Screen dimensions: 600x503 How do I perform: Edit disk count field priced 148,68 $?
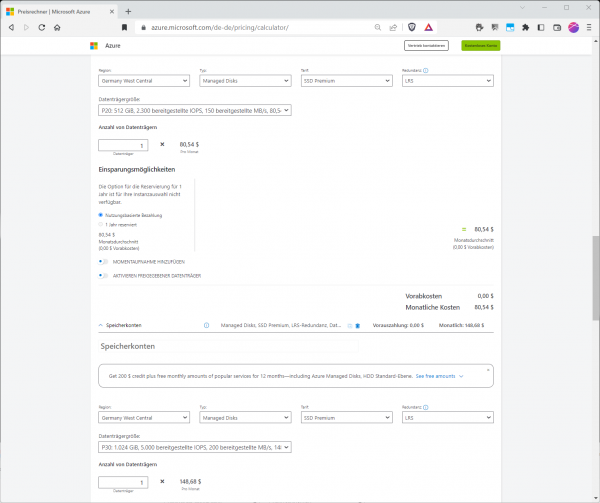pyautogui.click(x=123, y=482)
